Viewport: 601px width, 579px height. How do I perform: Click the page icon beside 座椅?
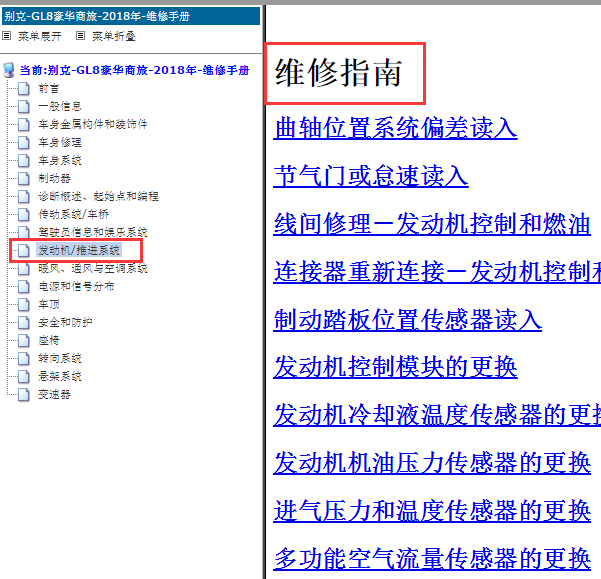point(24,341)
